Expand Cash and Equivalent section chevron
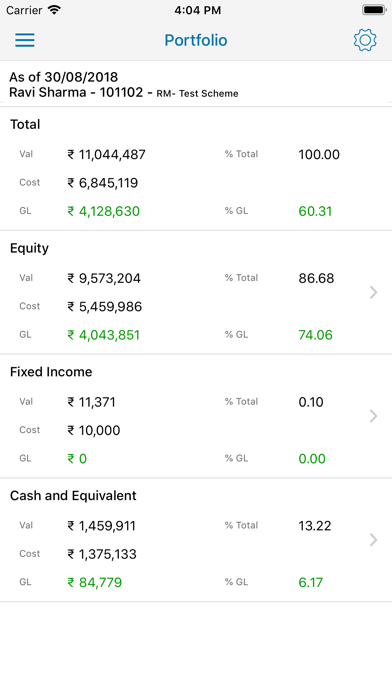This screenshot has width=392, height=696. point(373,540)
